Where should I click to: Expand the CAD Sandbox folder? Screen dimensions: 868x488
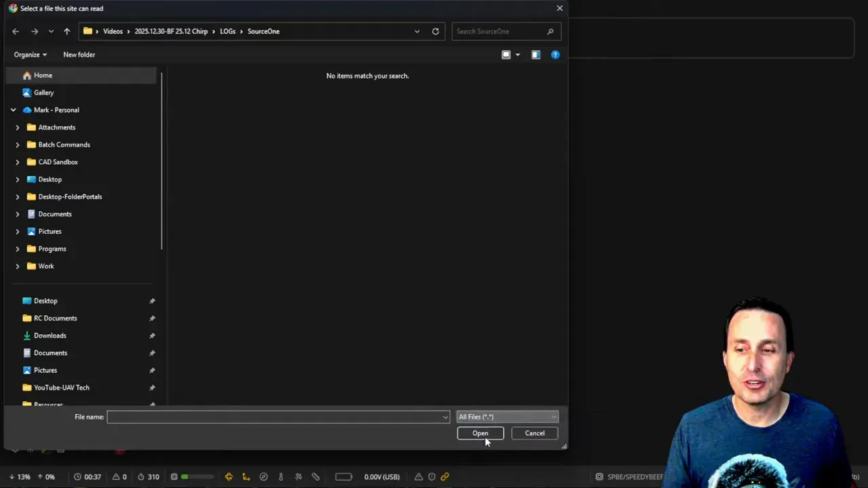pyautogui.click(x=18, y=162)
